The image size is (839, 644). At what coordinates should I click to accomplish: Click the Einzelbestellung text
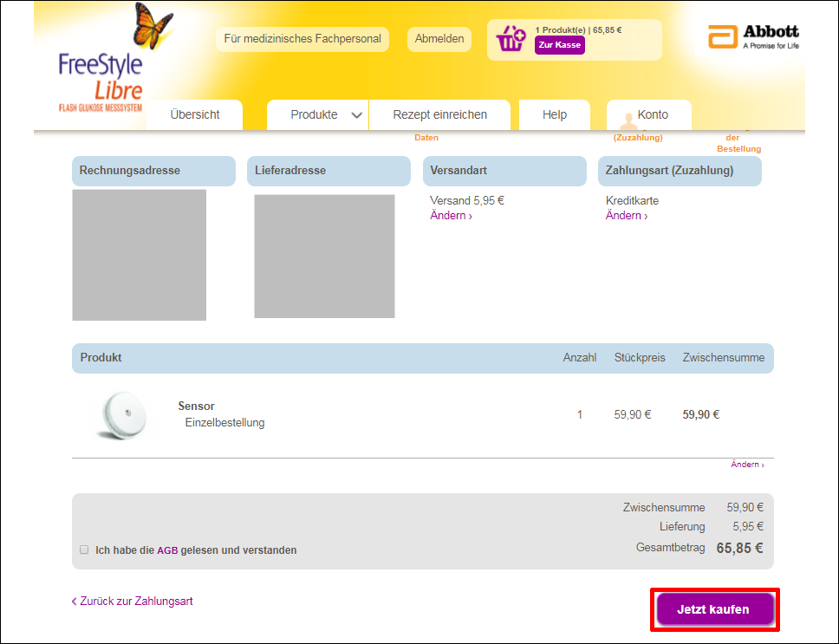pos(224,423)
